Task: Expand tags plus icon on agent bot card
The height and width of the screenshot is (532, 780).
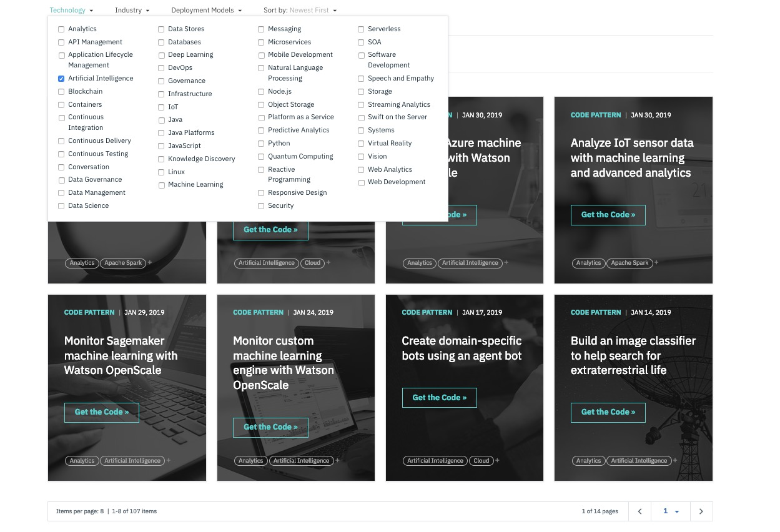Action: point(497,461)
